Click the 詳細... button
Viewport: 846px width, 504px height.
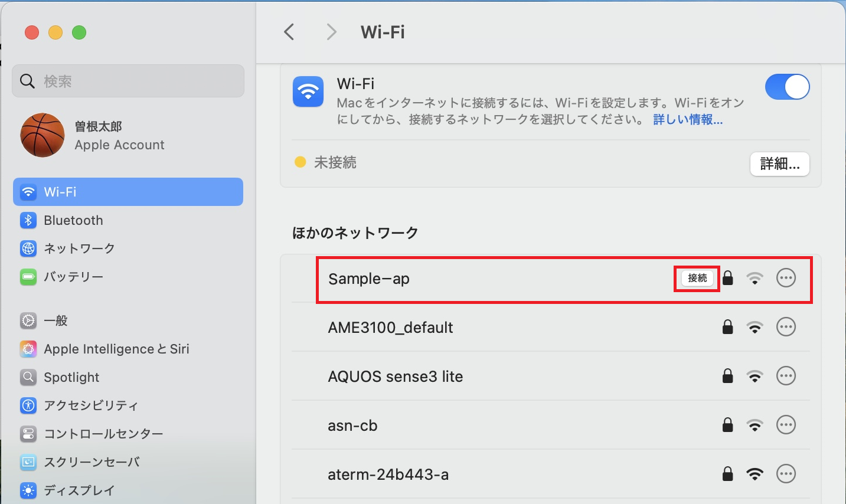[780, 164]
